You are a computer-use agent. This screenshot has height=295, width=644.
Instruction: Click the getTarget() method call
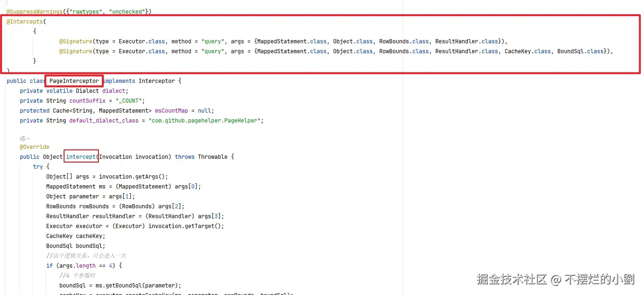point(203,226)
